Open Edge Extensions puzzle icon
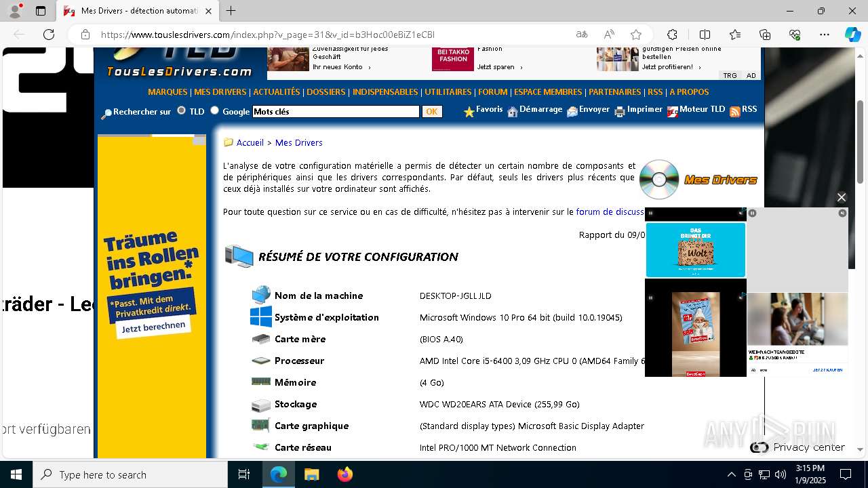The image size is (868, 488). [x=672, y=35]
